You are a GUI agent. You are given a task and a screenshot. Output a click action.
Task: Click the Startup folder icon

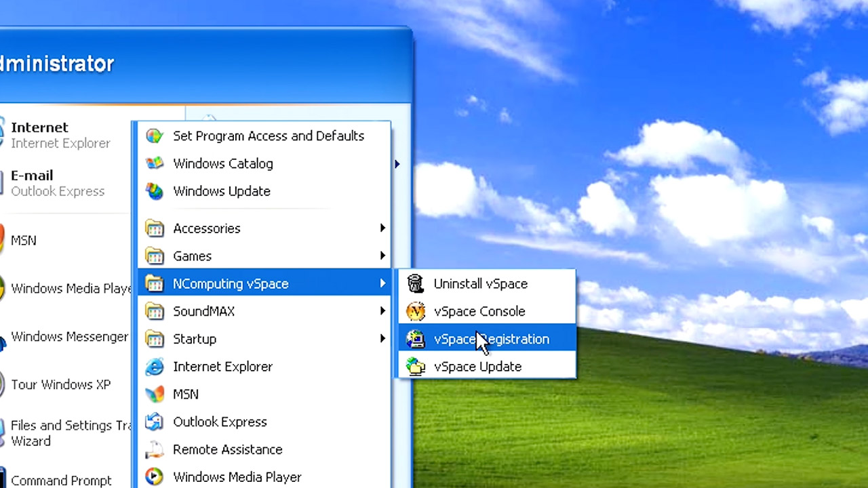(155, 340)
